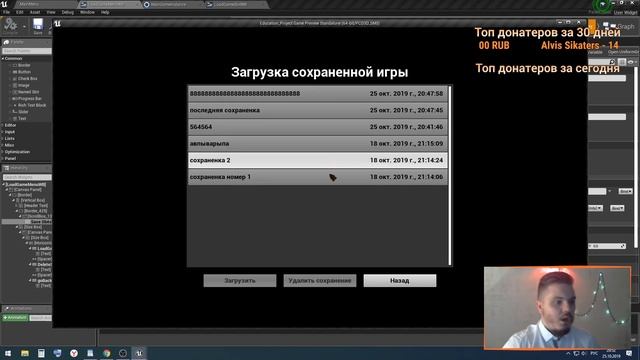Screen dimensions: 640x360
Task: Click the Unreal Engine logo in editor corner
Action: 4,4
